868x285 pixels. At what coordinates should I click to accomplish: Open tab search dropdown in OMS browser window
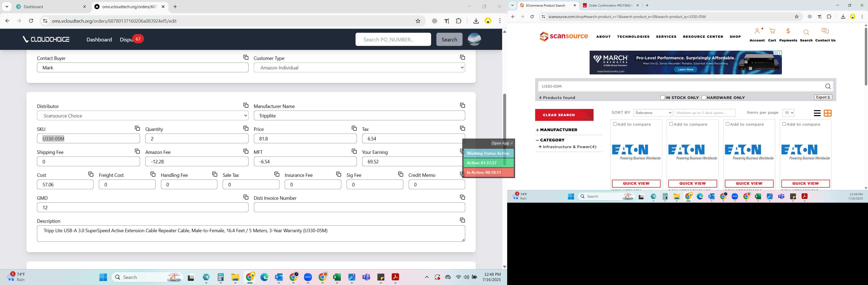click(x=7, y=7)
